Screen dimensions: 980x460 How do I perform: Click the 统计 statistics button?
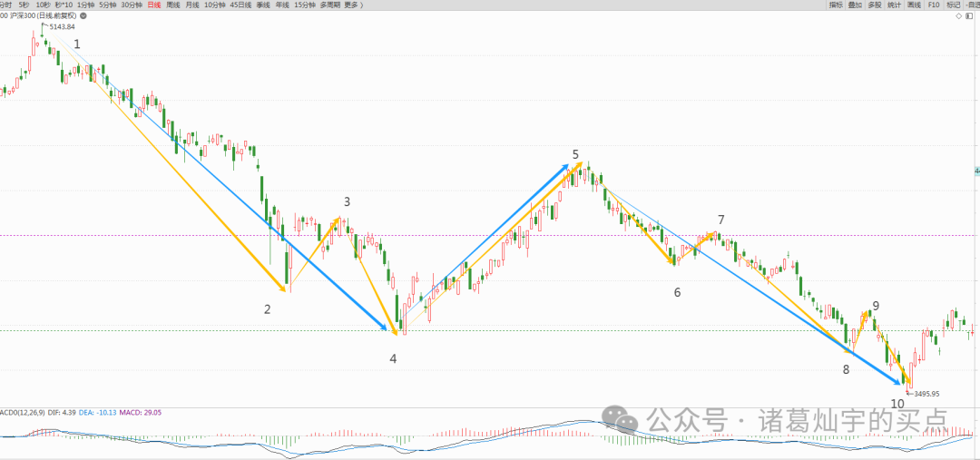click(x=894, y=5)
